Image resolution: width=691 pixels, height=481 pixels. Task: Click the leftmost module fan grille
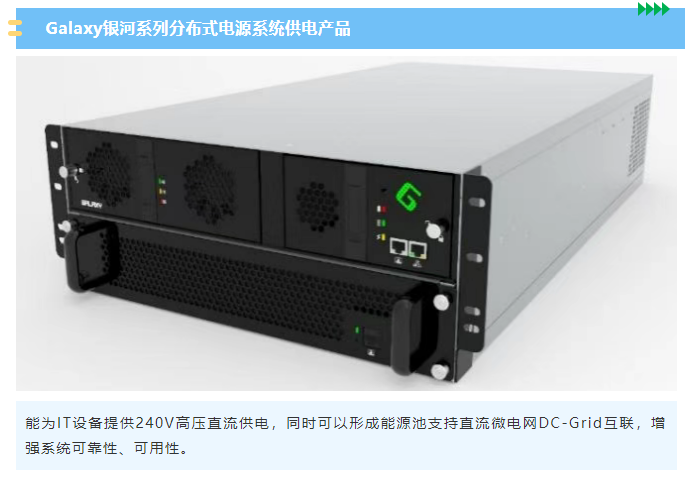pyautogui.click(x=108, y=172)
